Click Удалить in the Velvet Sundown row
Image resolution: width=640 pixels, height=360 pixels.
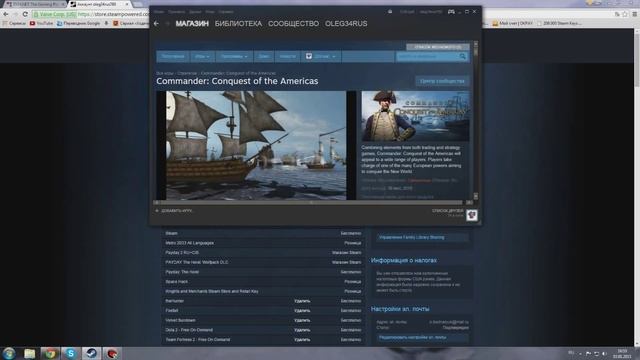click(x=302, y=320)
